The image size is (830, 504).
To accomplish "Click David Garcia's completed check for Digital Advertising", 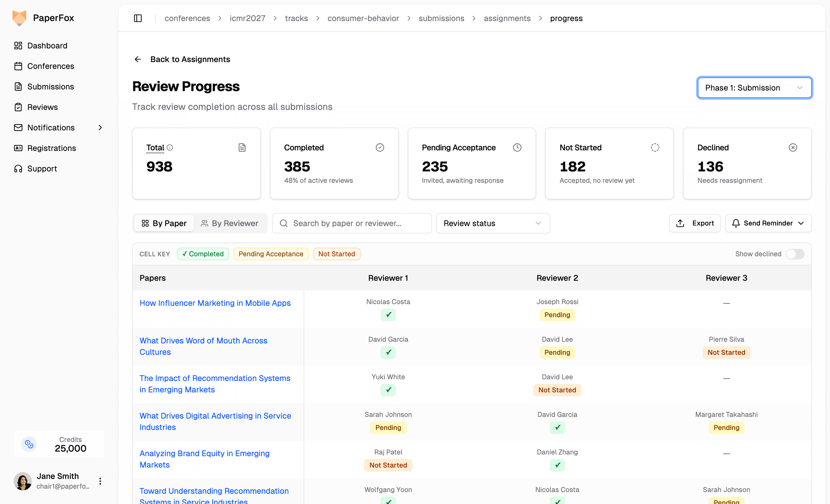I will tap(557, 428).
